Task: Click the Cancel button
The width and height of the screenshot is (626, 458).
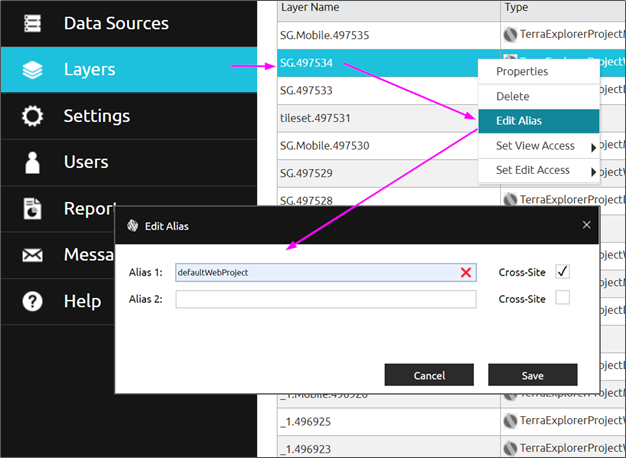Action: (x=429, y=375)
